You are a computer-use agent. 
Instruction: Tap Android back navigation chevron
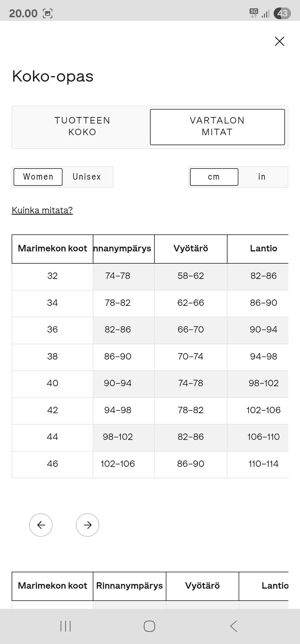click(234, 626)
